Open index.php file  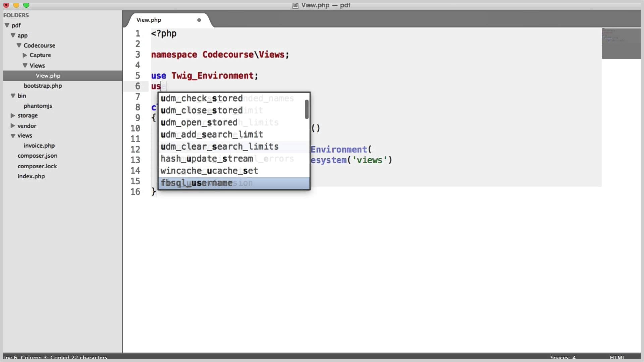31,176
